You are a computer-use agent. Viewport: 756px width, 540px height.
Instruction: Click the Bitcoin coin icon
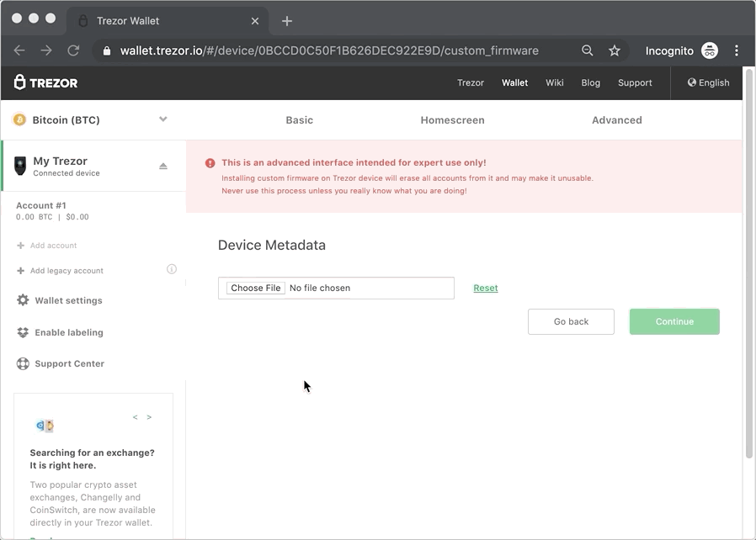point(19,119)
